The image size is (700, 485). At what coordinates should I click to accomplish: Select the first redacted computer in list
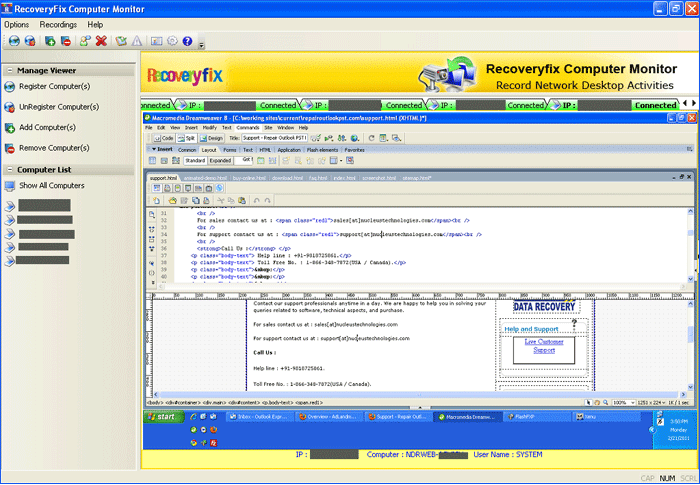pos(38,205)
